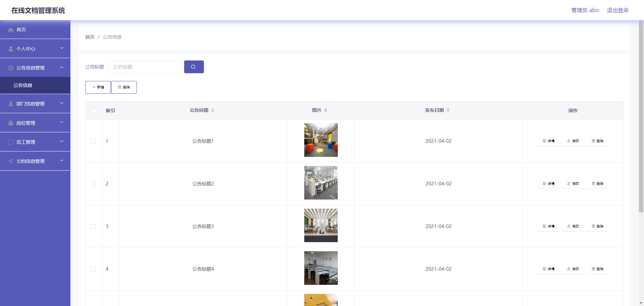The width and height of the screenshot is (644, 306).
Task: Check the box for row 公告标题4
Action: point(93,269)
